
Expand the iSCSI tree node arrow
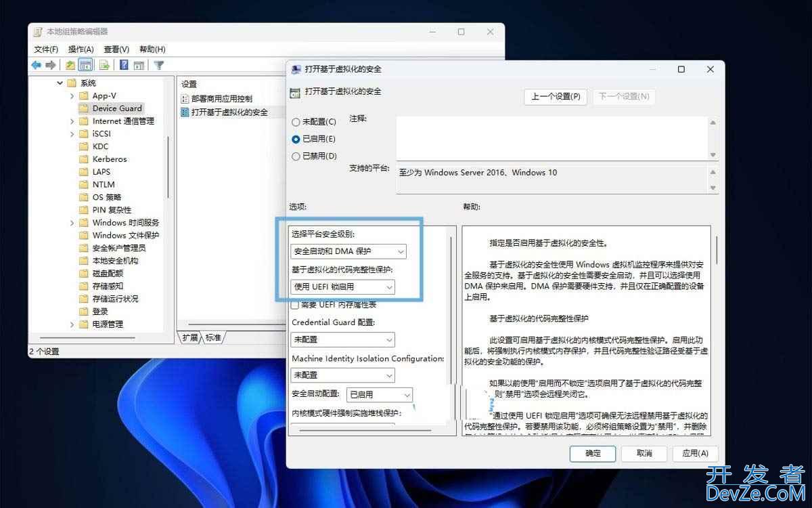(72, 134)
